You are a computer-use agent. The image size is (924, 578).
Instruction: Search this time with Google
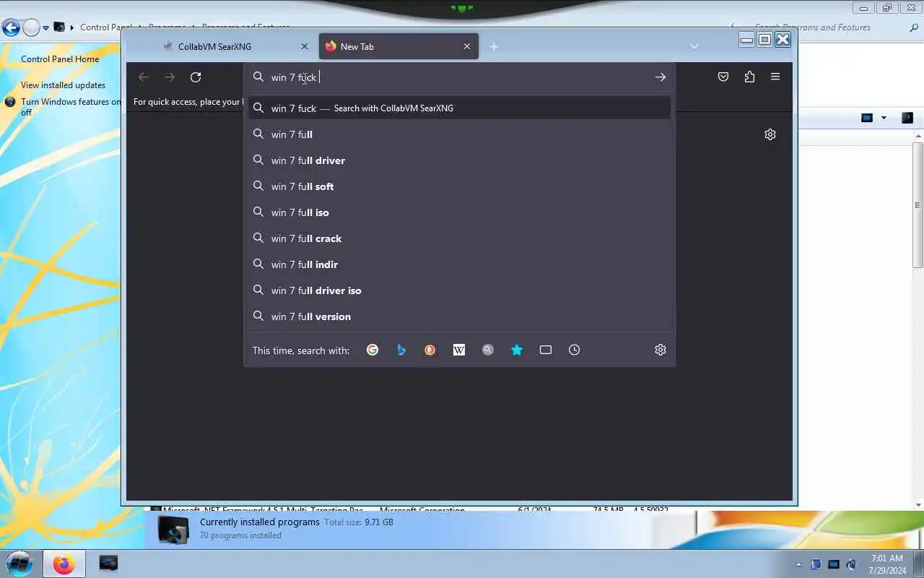372,350
